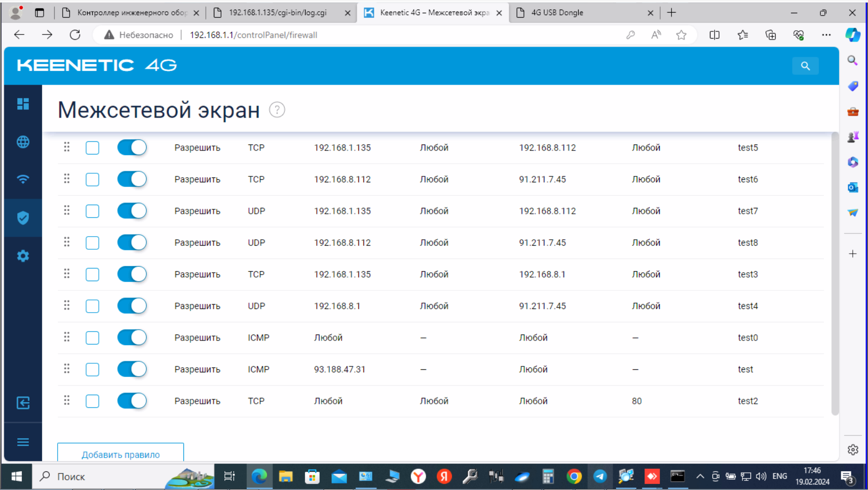Select the checkbox for test6 rule
Image resolution: width=868 pixels, height=490 pixels.
point(92,179)
